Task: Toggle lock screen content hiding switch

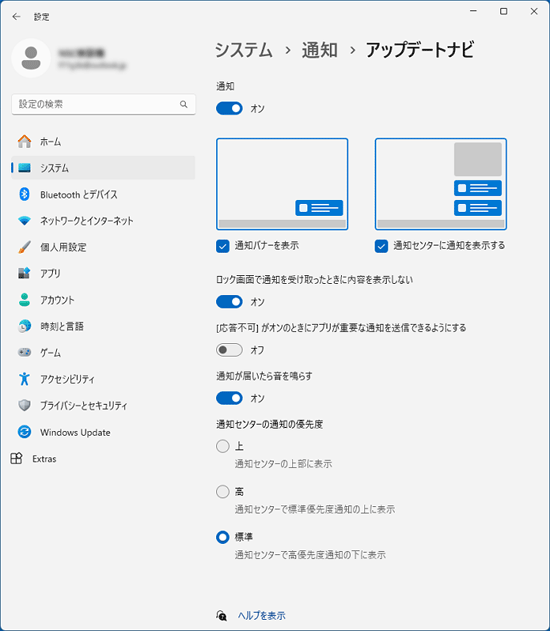Action: click(x=229, y=301)
